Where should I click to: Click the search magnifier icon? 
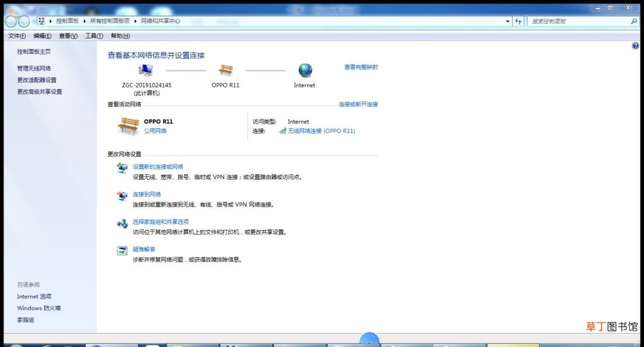click(x=634, y=21)
